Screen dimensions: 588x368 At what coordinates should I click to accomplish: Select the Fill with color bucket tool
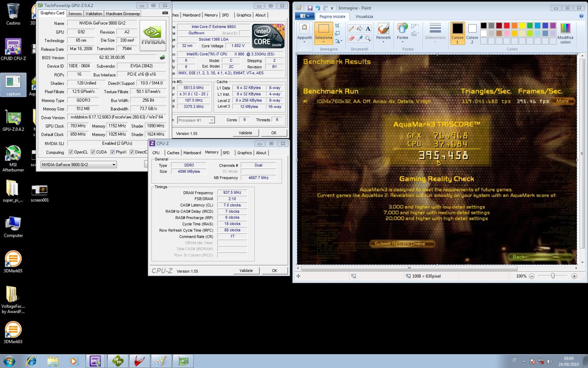(360, 29)
